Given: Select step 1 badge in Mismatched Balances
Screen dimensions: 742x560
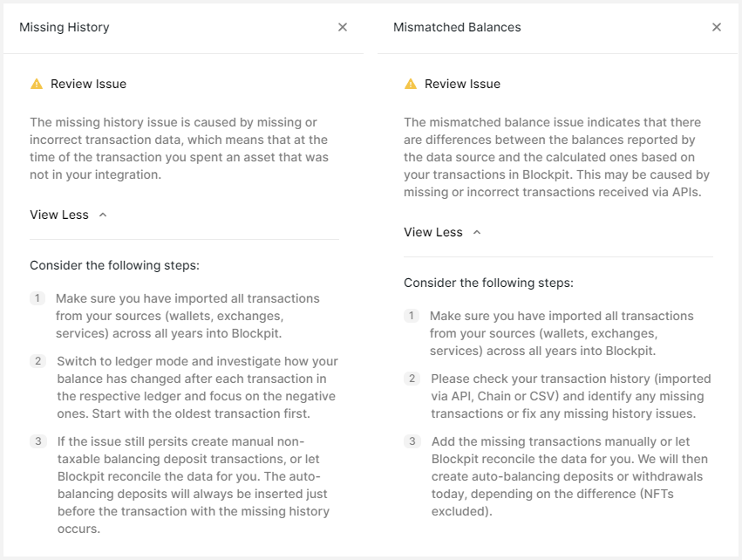Looking at the screenshot, I should pos(412,316).
